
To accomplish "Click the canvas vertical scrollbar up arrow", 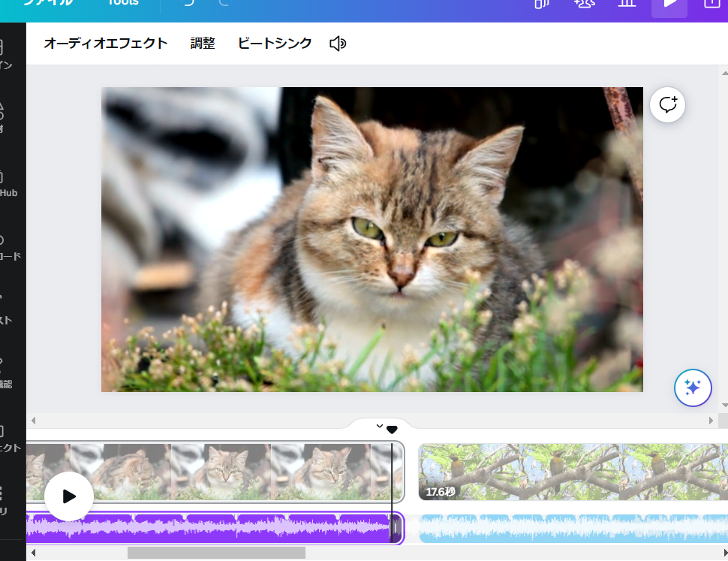I will point(724,74).
